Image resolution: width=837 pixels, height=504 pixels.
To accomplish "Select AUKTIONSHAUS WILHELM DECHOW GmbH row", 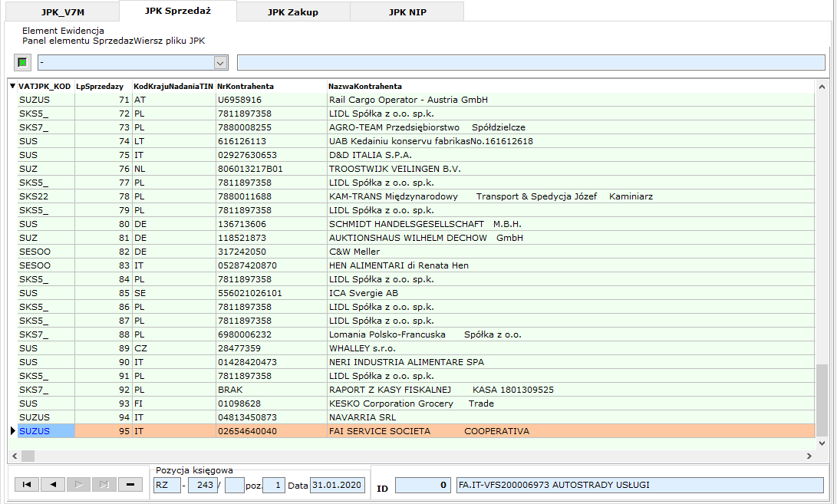I will pyautogui.click(x=417, y=238).
